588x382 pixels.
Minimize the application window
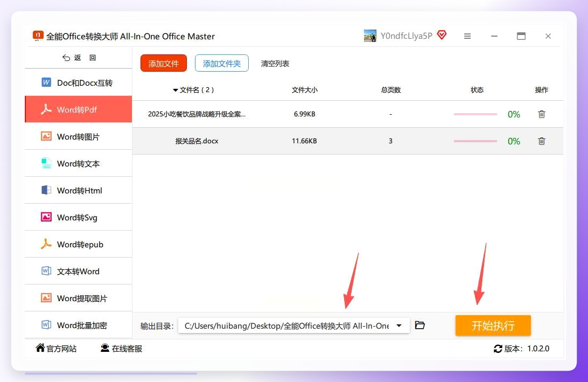(x=494, y=36)
